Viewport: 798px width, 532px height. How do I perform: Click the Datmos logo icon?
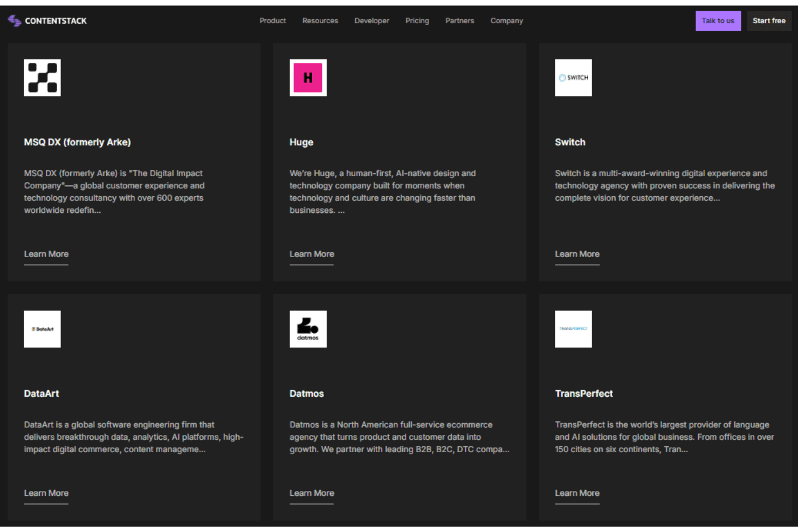tap(308, 329)
